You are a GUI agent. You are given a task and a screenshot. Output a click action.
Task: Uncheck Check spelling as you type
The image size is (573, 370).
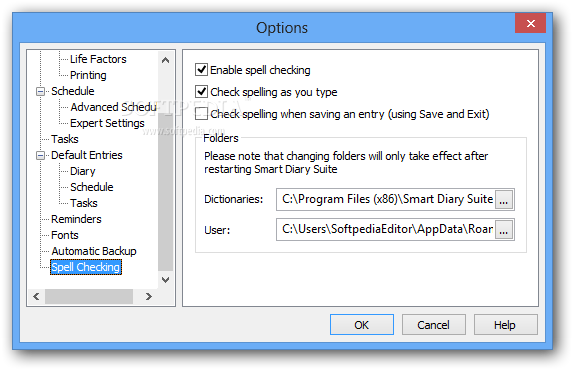201,91
